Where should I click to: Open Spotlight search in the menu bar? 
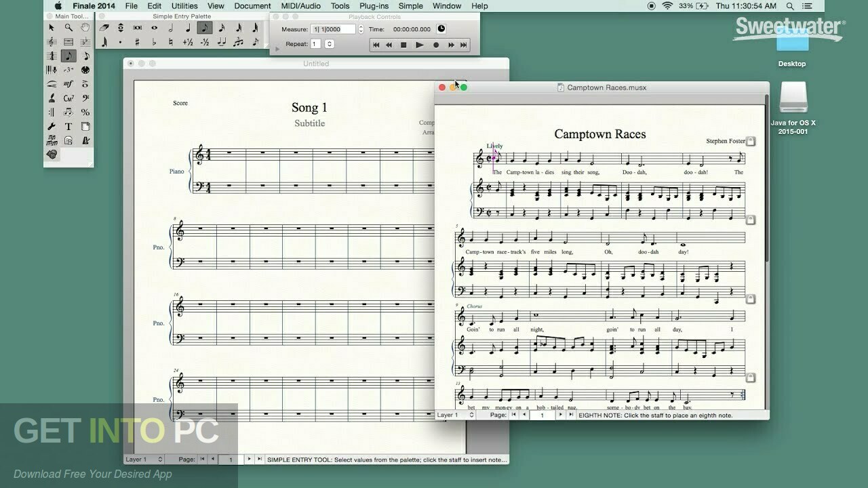pos(791,6)
